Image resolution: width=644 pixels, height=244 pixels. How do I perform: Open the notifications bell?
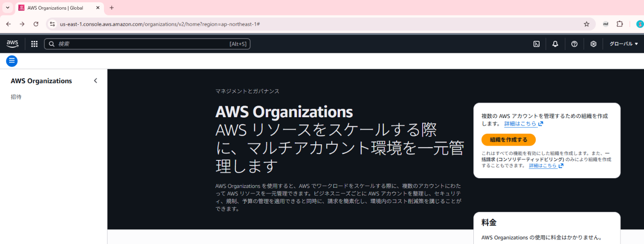(555, 44)
